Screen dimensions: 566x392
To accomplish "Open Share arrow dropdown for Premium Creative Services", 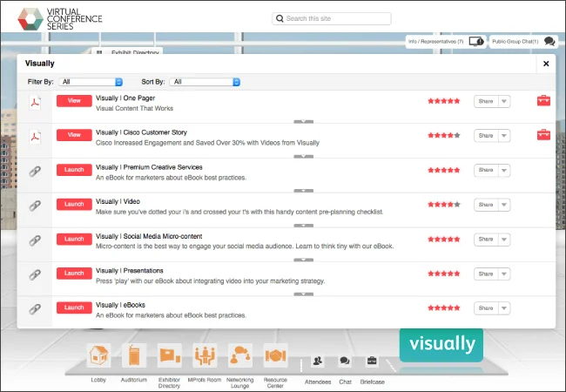I will coord(504,171).
